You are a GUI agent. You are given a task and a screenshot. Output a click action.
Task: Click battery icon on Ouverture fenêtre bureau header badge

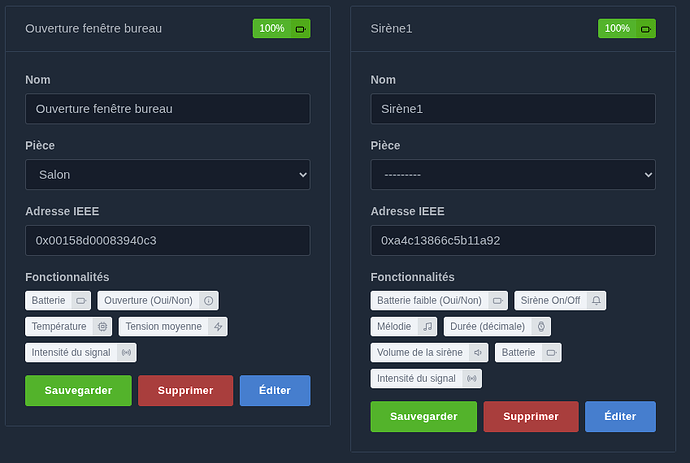coord(300,29)
